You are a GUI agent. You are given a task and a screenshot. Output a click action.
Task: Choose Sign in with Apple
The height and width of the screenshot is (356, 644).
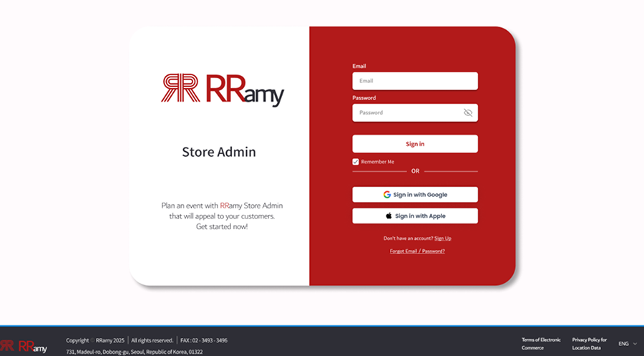pos(415,216)
